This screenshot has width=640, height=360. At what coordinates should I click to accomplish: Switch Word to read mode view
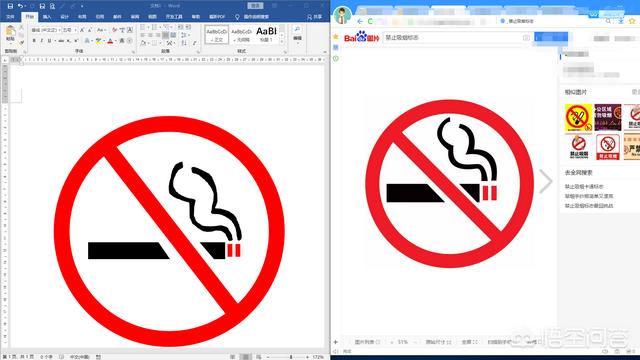(x=232, y=357)
